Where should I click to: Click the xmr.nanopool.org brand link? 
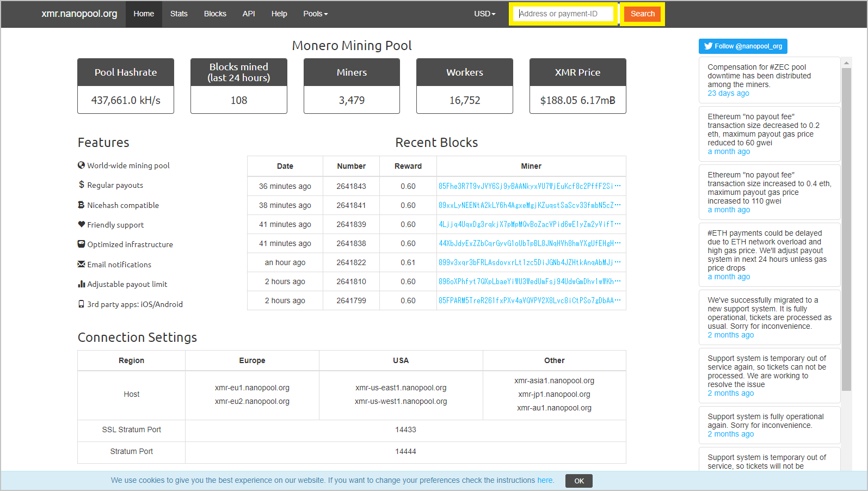[x=79, y=14]
